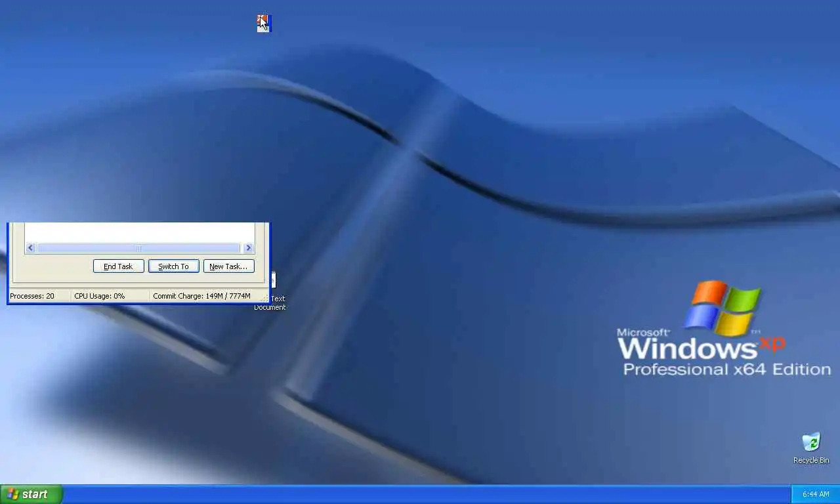Image resolution: width=840 pixels, height=504 pixels.
Task: Click the left arrow of the task list scrollbar
Action: click(30, 248)
